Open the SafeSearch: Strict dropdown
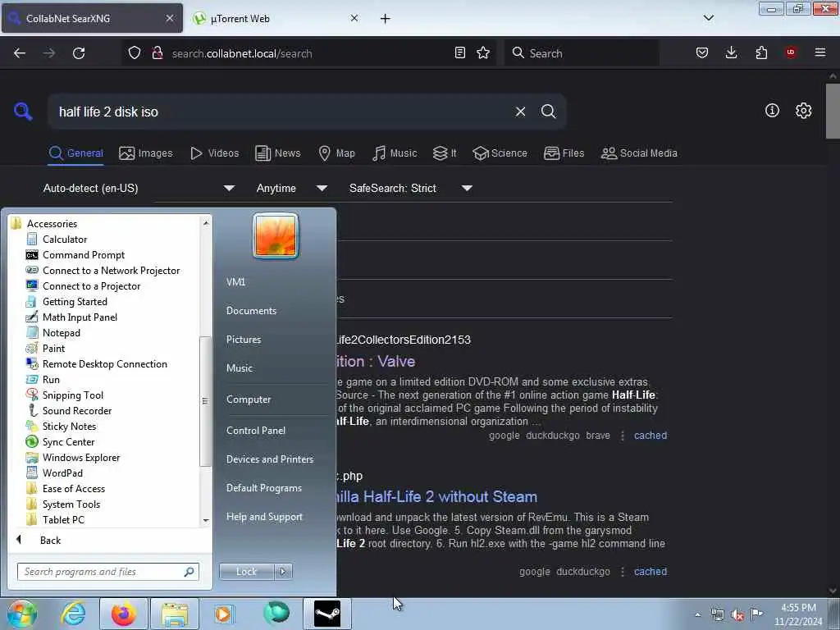This screenshot has height=630, width=840. coord(410,188)
